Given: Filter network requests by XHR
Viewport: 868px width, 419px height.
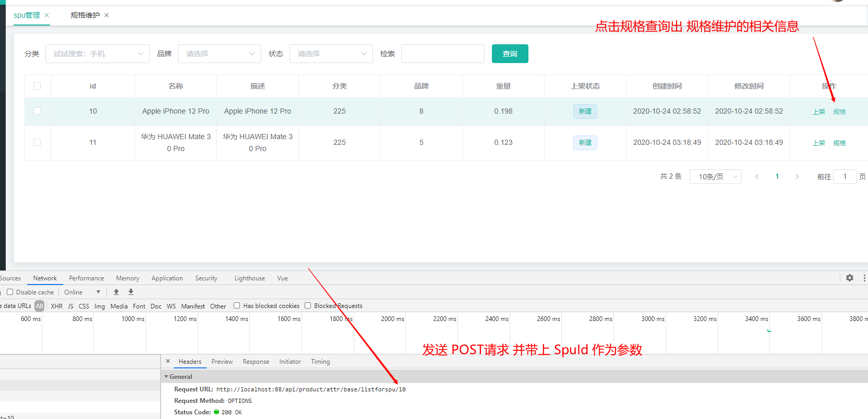Looking at the screenshot, I should 57,306.
